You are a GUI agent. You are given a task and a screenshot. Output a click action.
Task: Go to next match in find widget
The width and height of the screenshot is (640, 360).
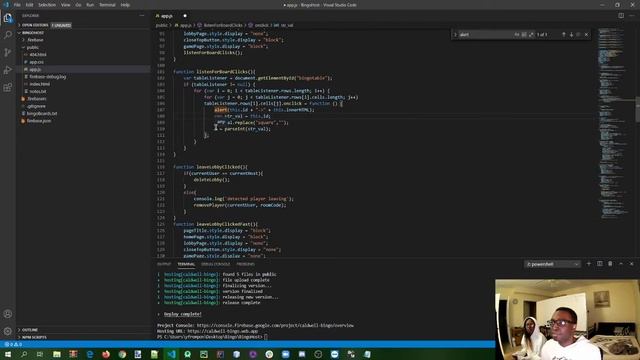[x=571, y=35]
